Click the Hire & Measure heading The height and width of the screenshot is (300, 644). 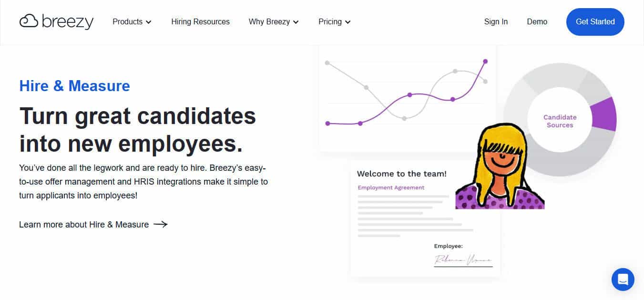click(x=74, y=86)
